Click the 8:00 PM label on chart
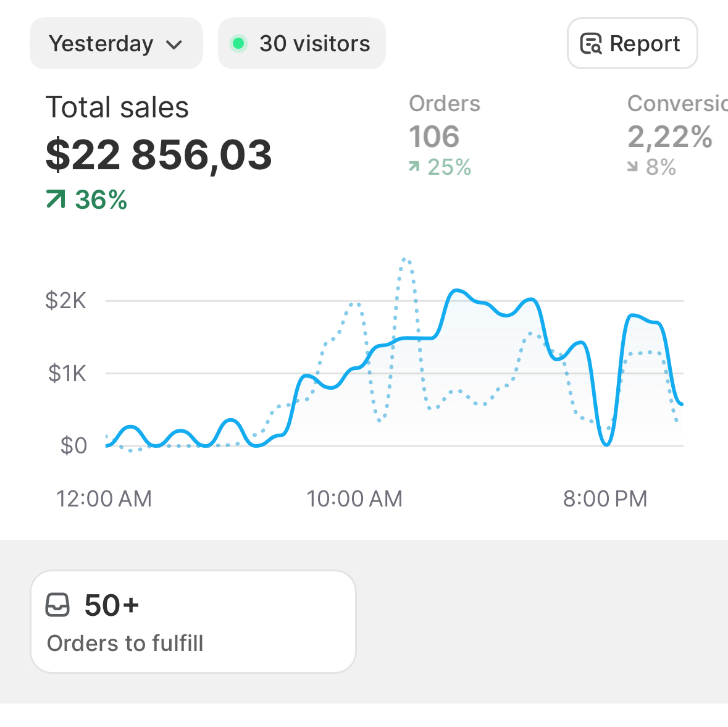Image resolution: width=728 pixels, height=727 pixels. (x=605, y=498)
